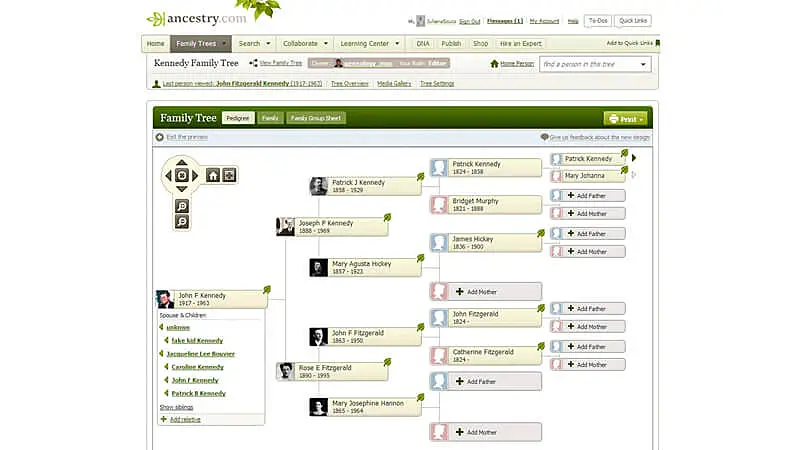Zoom out of the family tree

click(x=182, y=221)
